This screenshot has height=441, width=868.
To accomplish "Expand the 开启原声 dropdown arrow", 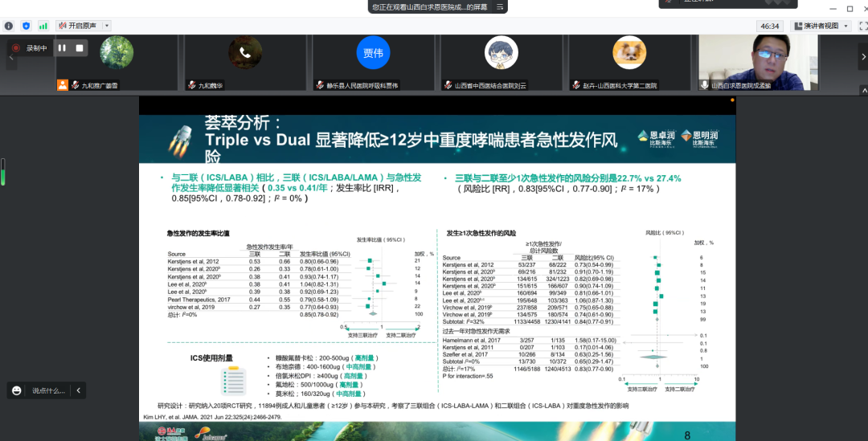I will coord(107,26).
